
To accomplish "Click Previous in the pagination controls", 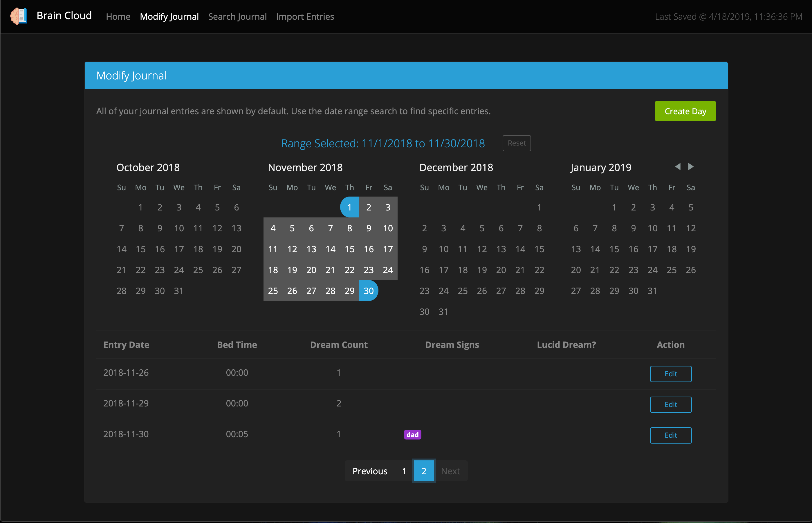I will click(x=369, y=471).
